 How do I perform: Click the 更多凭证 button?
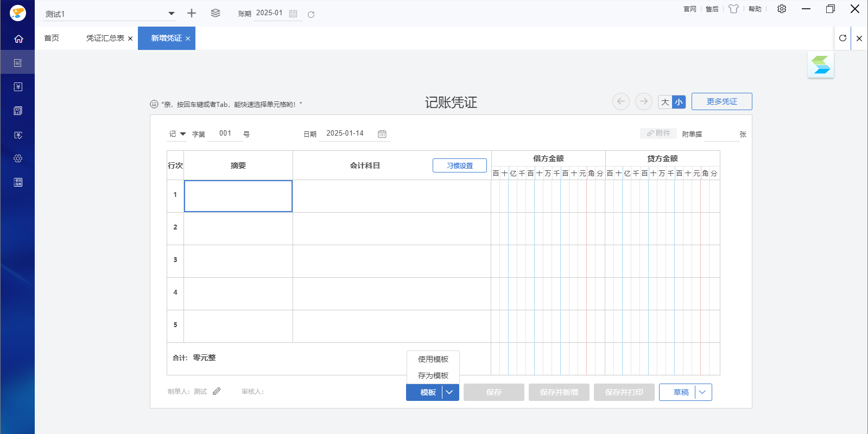722,101
